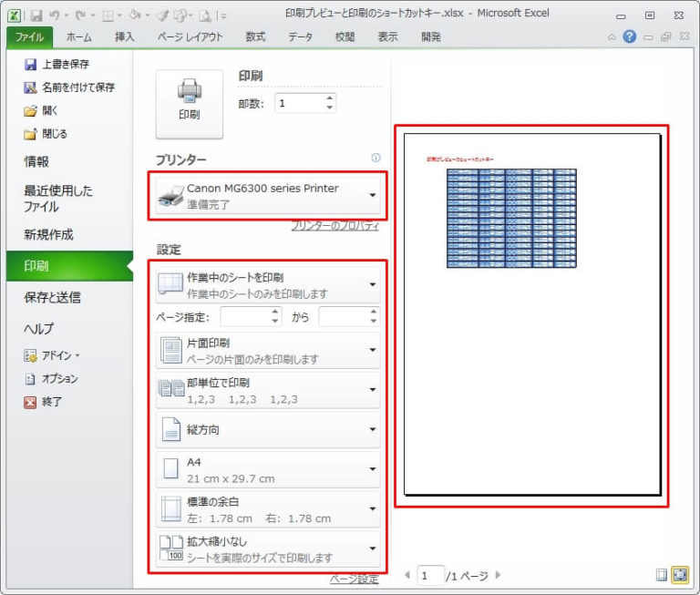The height and width of the screenshot is (595, 700).
Task: Click アドイン (Add-ins) in the sidebar
Action: point(52,355)
